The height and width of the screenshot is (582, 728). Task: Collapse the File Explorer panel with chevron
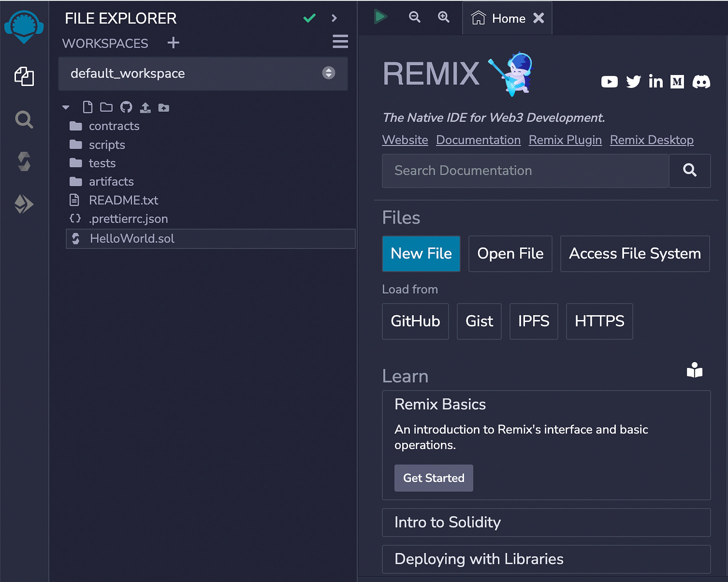point(334,18)
